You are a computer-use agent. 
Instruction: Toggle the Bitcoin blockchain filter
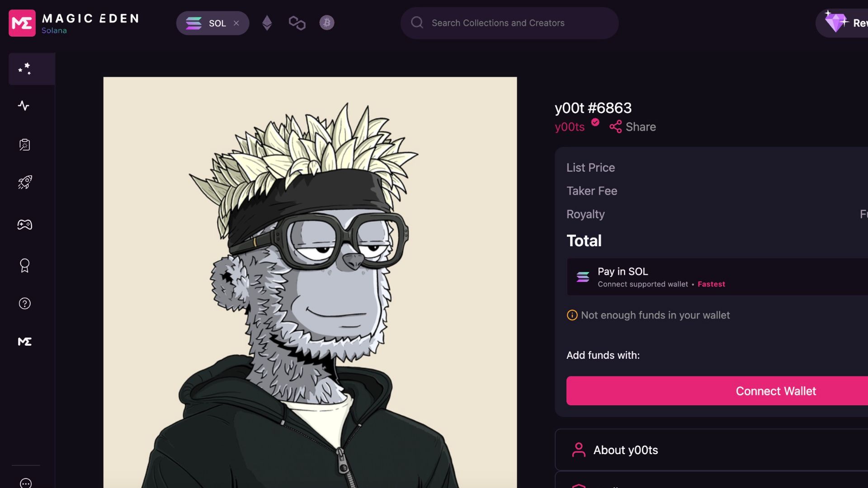click(x=327, y=23)
